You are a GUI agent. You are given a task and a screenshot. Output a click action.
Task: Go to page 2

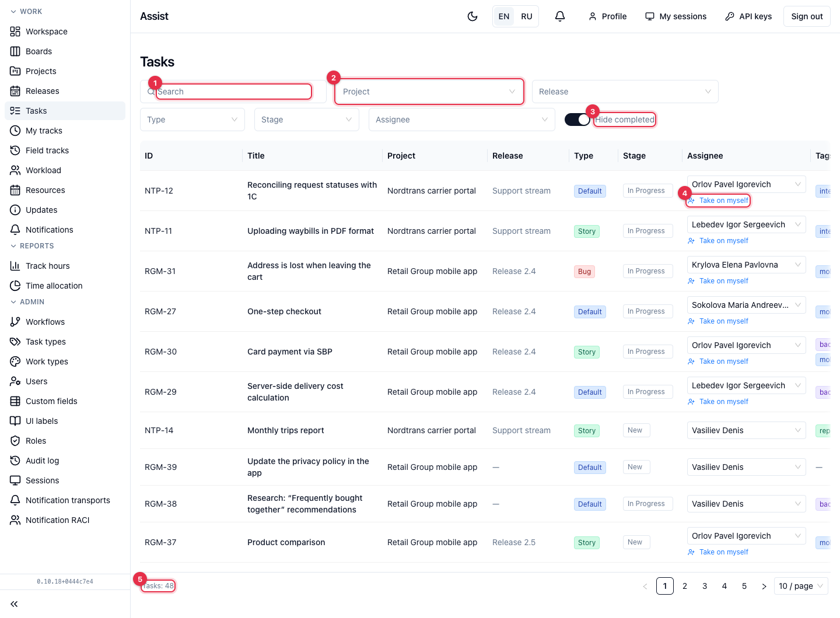coord(685,586)
